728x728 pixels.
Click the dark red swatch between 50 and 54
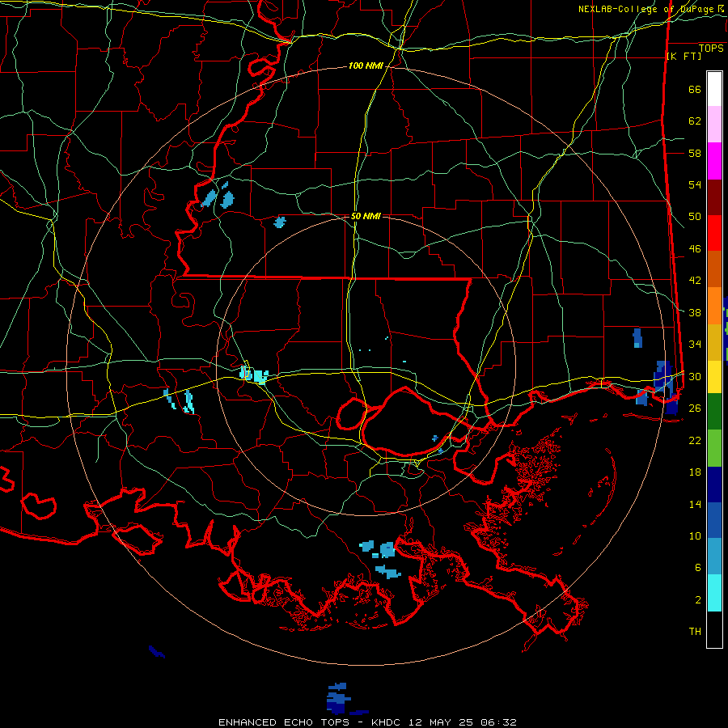pyautogui.click(x=714, y=197)
